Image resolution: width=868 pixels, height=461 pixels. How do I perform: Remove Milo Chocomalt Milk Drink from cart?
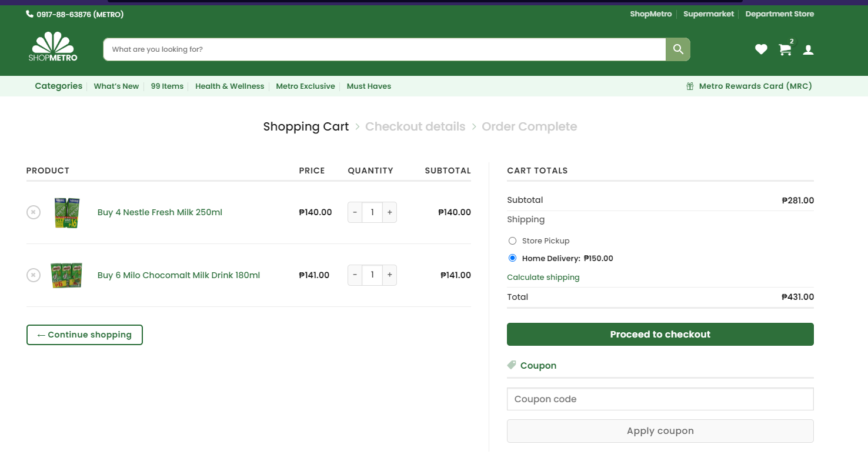34,275
